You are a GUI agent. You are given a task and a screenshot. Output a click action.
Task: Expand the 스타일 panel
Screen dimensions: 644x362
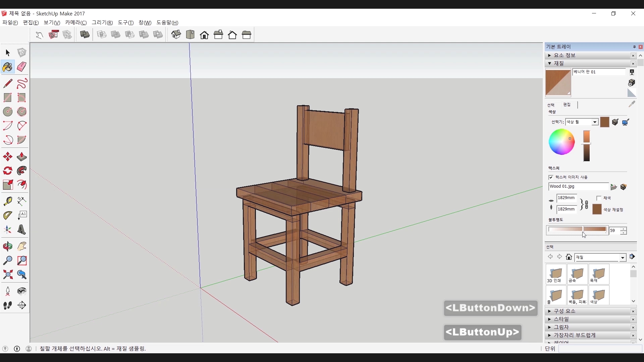(561, 319)
